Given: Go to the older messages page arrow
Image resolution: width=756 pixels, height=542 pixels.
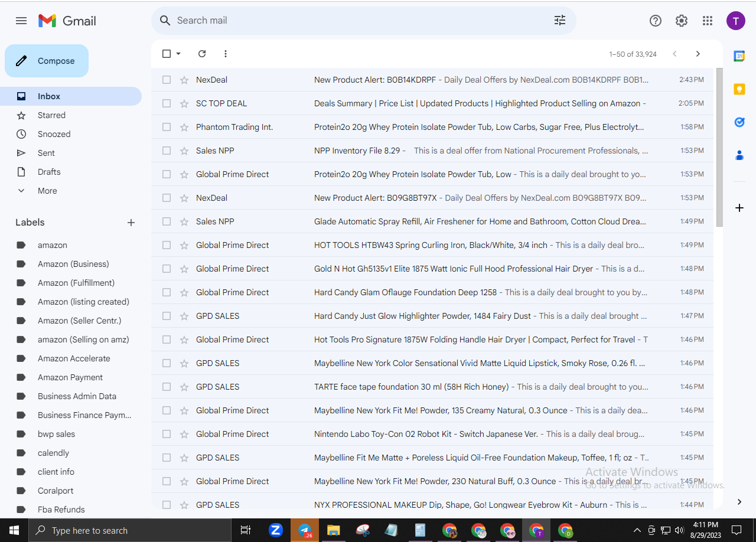Looking at the screenshot, I should click(x=698, y=54).
